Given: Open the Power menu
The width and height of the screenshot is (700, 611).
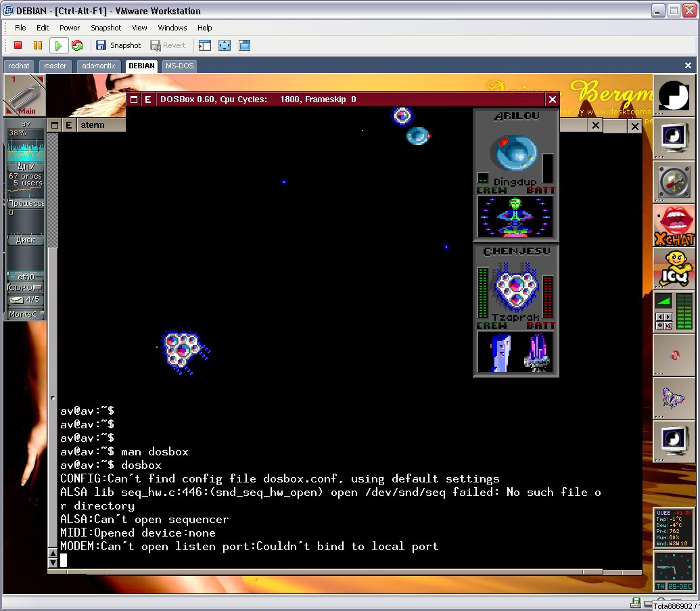Looking at the screenshot, I should coord(70,28).
